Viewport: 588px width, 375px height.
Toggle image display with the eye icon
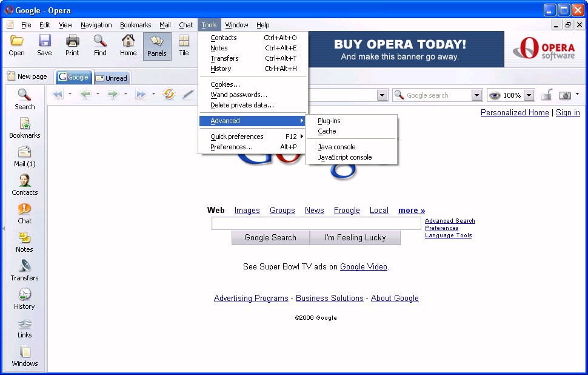pos(495,95)
